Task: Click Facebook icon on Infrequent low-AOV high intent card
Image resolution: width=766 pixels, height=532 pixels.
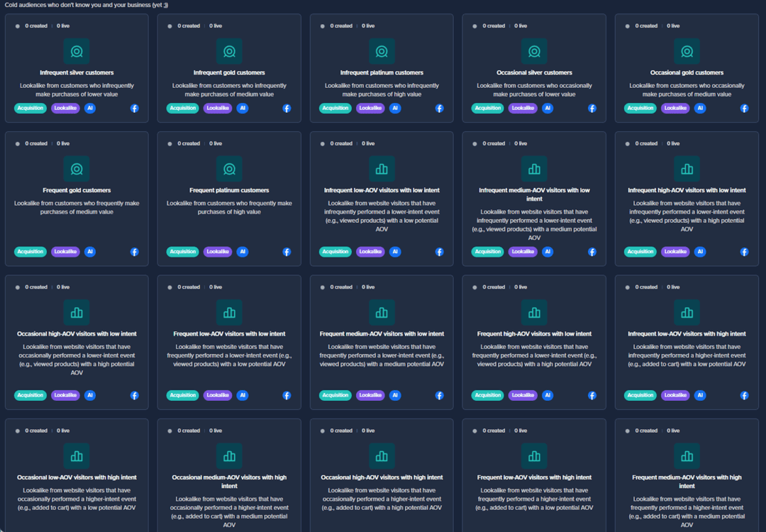Action: pyautogui.click(x=745, y=396)
